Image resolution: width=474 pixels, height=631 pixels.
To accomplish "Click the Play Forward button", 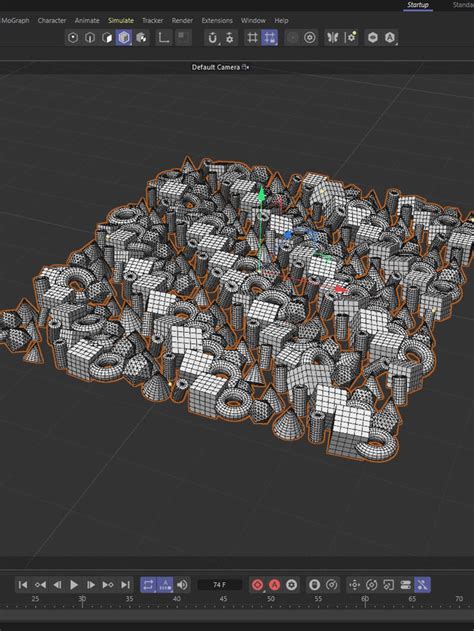I will pyautogui.click(x=74, y=585).
